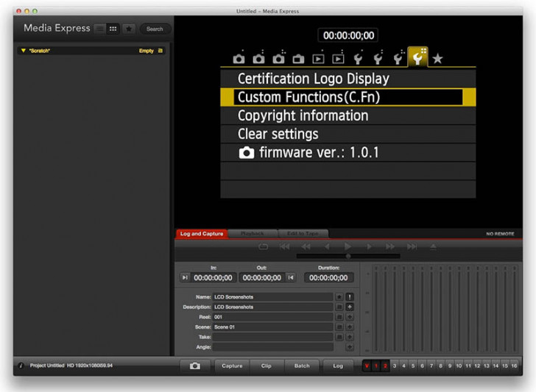Toggle audio channel 1
This screenshot has height=392, width=536.
tap(376, 366)
